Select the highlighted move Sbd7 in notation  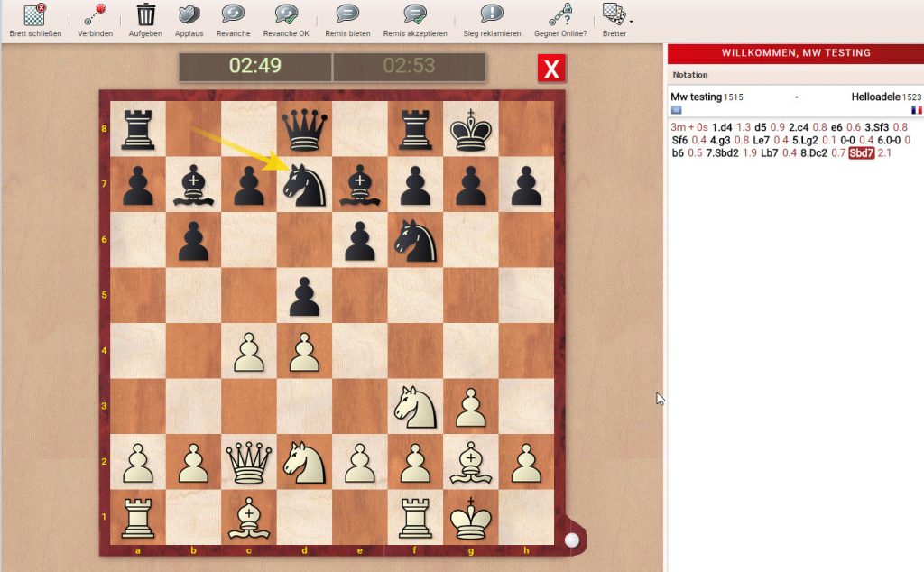pos(862,152)
